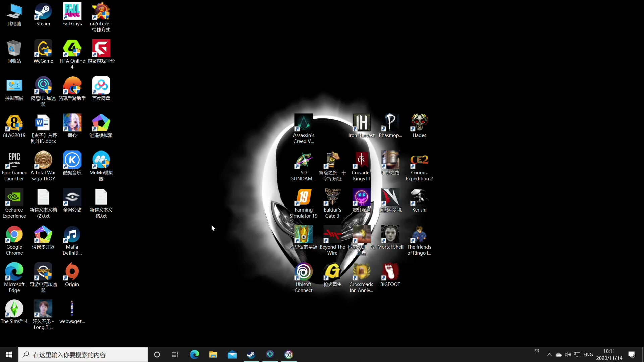The image size is (644, 362).
Task: Launch the Fall Guys desktop icon
Action: [x=72, y=14]
